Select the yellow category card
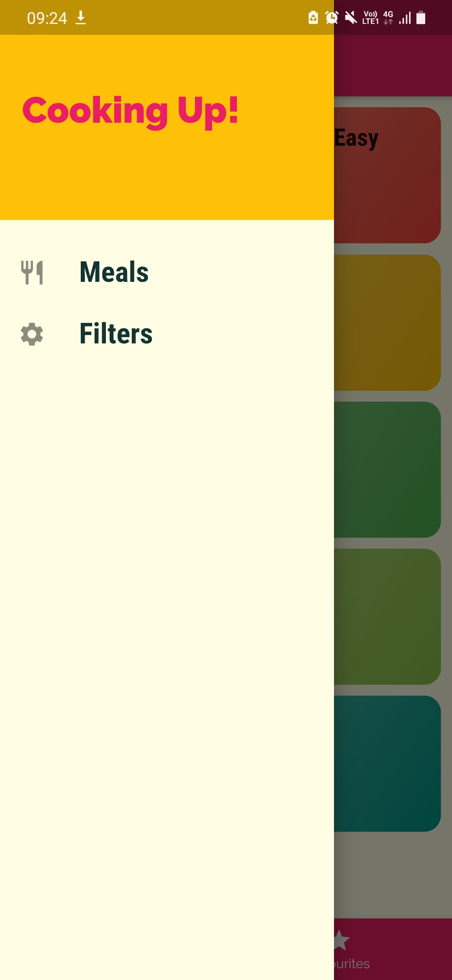The image size is (452, 980). (387, 322)
